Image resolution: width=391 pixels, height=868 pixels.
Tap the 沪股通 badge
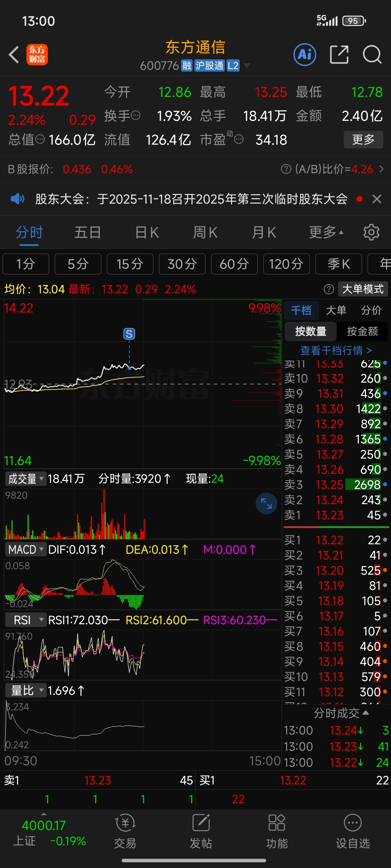pos(210,65)
